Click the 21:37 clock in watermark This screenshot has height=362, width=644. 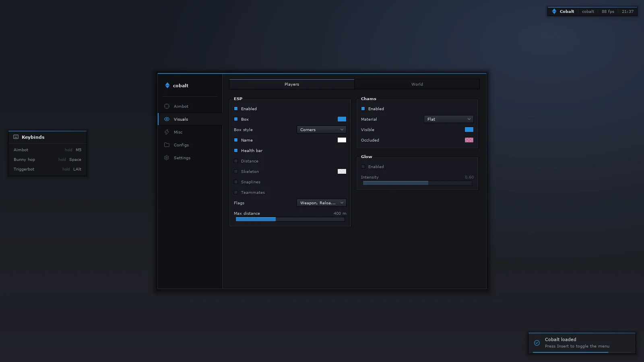627,11
